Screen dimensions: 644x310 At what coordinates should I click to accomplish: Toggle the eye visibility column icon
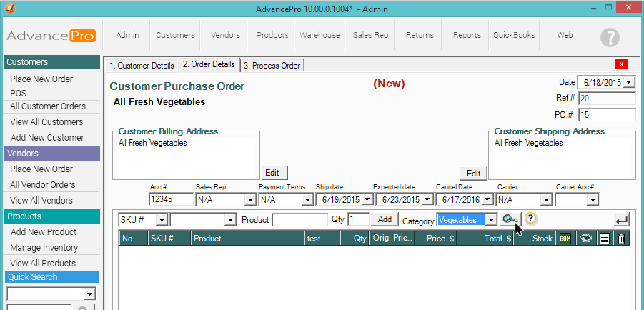[x=585, y=239]
